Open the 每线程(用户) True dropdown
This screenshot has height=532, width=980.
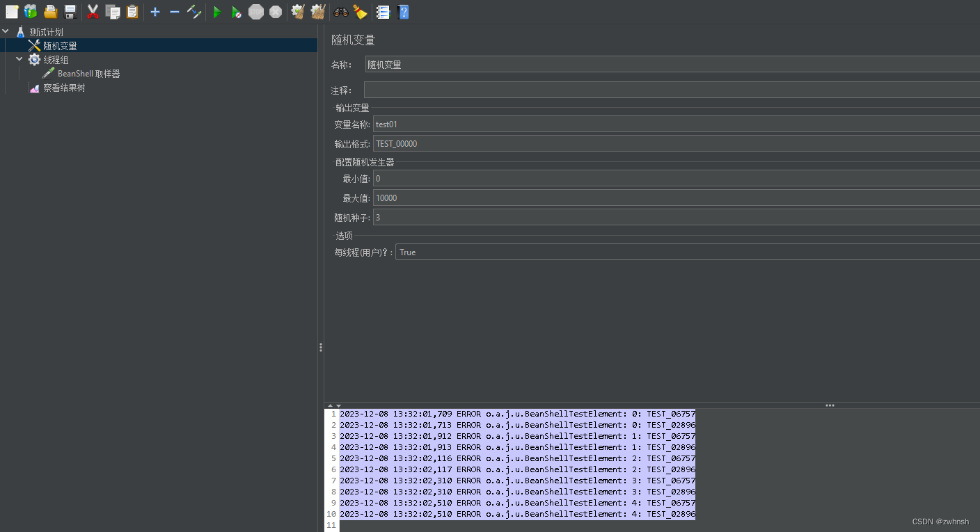point(688,252)
